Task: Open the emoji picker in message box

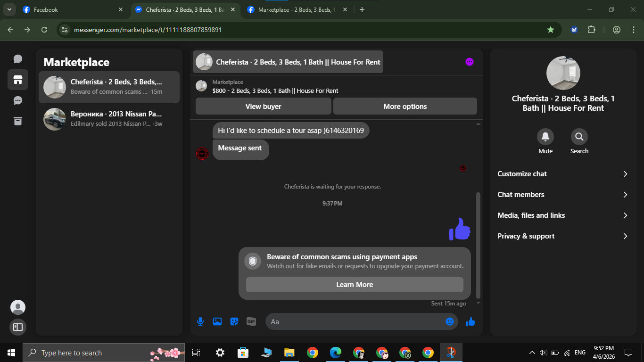Action: click(450, 321)
